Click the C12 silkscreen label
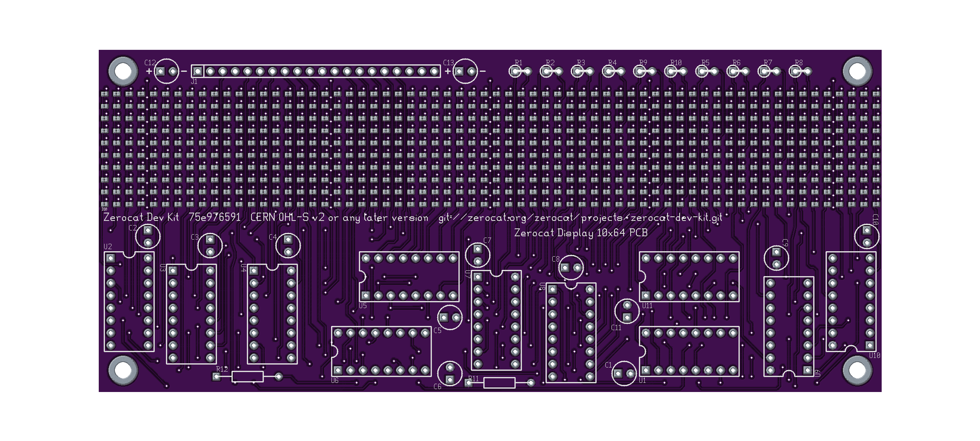Image resolution: width=980 pixels, height=441 pixels. click(150, 63)
